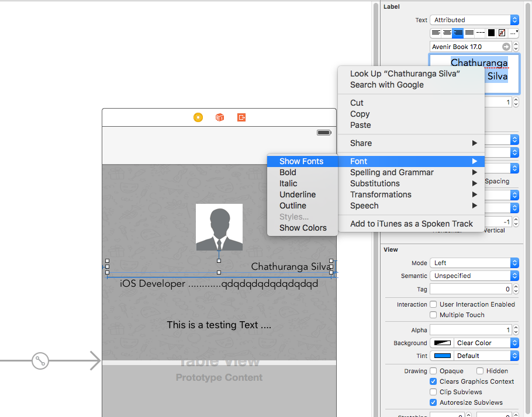Click the yellow View Controller icon
The height and width of the screenshot is (417, 532).
(198, 117)
